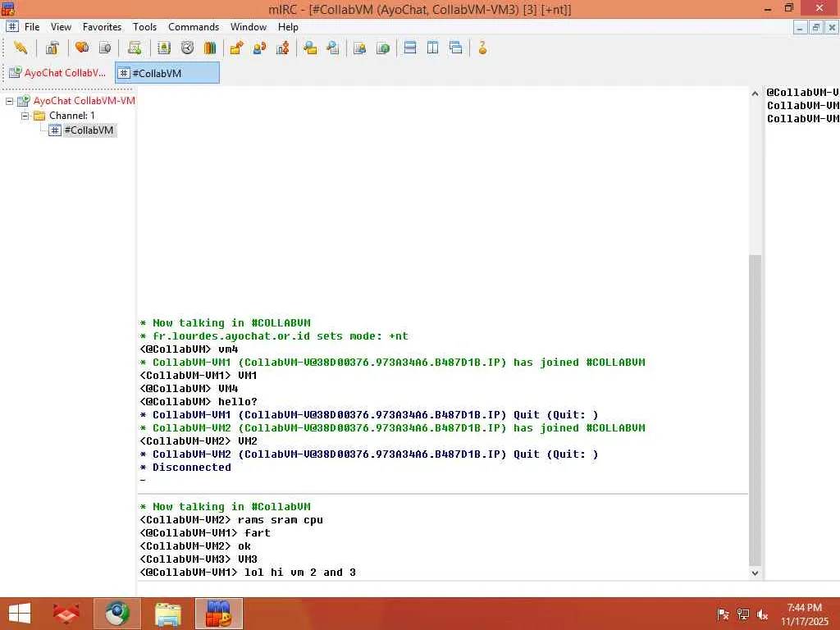Tile windows vertically via toolbar icon
Viewport: 840px width, 630px height.
433,48
